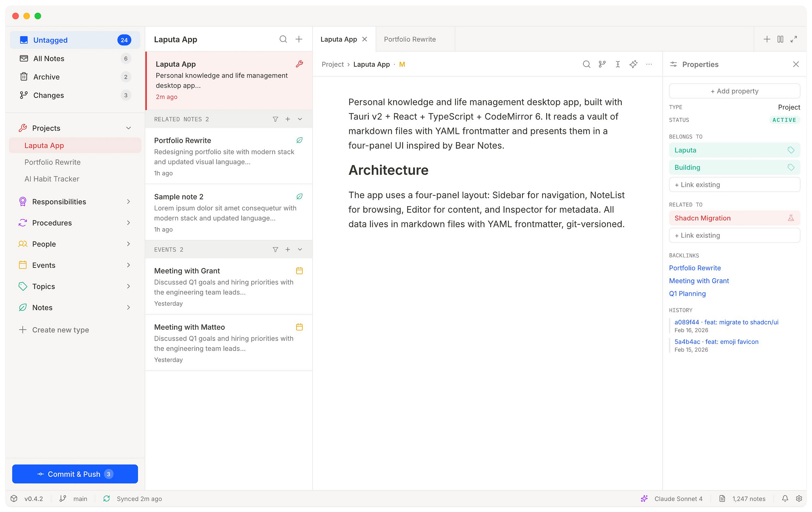The width and height of the screenshot is (812, 512).
Task: Click the git branch icon in editor toolbar
Action: coord(602,64)
